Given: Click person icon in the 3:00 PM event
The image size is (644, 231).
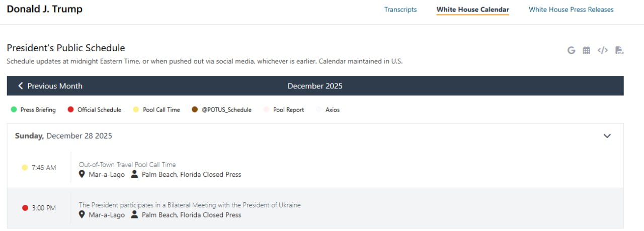Looking at the screenshot, I should [x=134, y=214].
